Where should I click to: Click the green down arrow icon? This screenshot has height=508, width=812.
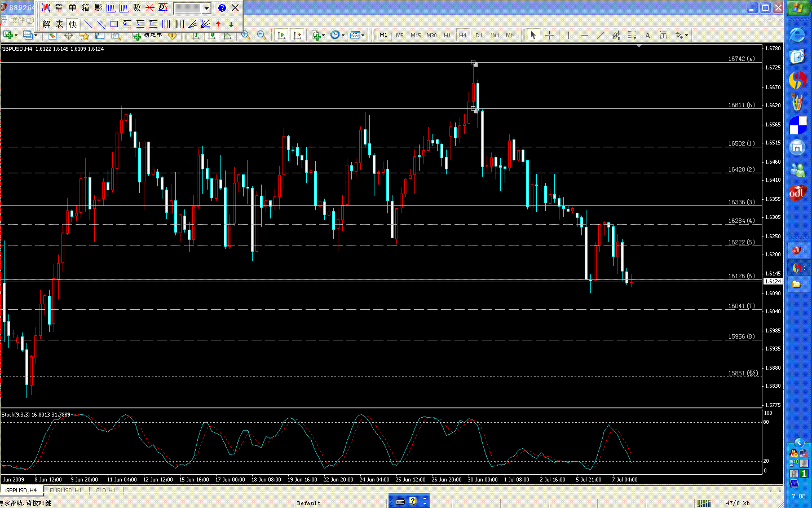[231, 24]
